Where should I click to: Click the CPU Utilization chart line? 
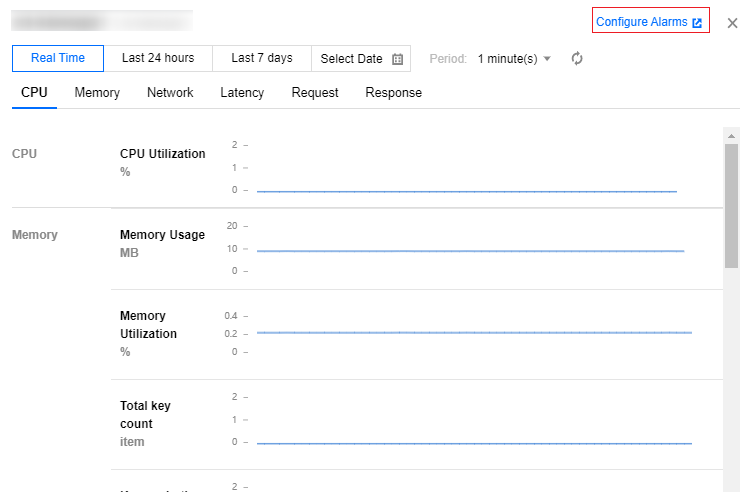coord(466,191)
